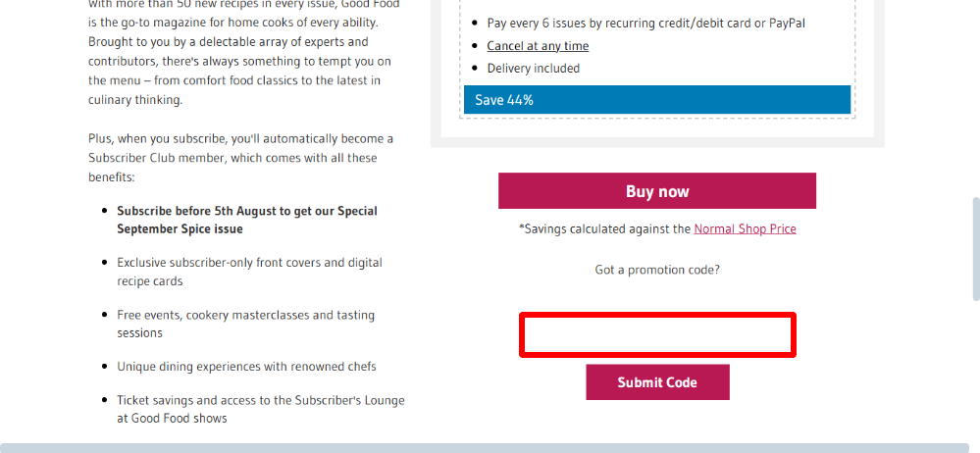This screenshot has height=453, width=980.
Task: Click the horizontal scrollbar at the bottom
Action: 490,447
